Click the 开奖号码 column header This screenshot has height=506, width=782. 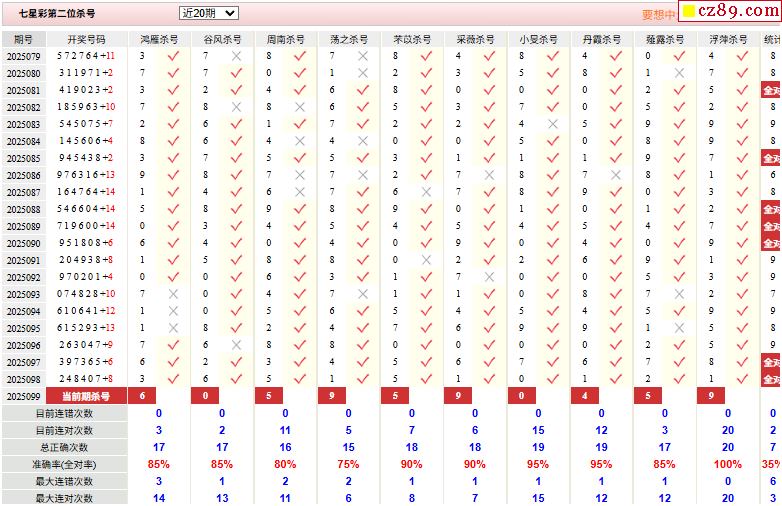coord(87,39)
